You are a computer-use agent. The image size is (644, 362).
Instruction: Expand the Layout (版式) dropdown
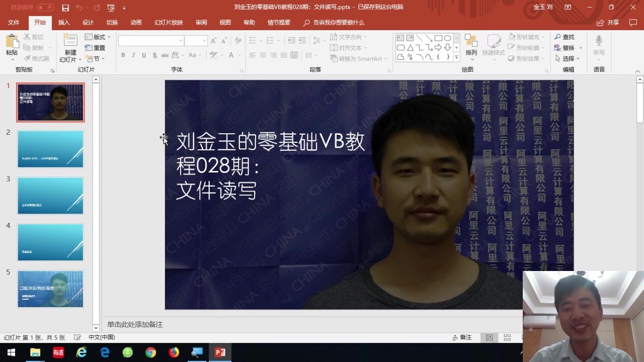(x=98, y=37)
